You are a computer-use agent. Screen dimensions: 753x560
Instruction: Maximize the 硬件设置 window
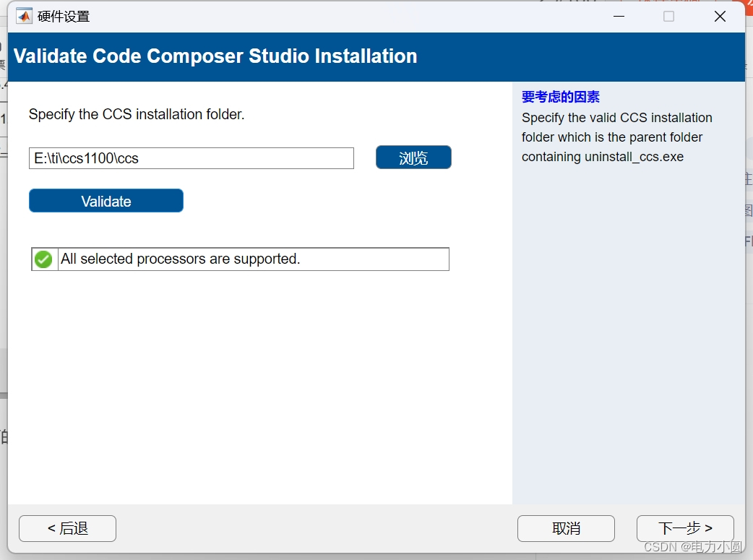point(669,17)
